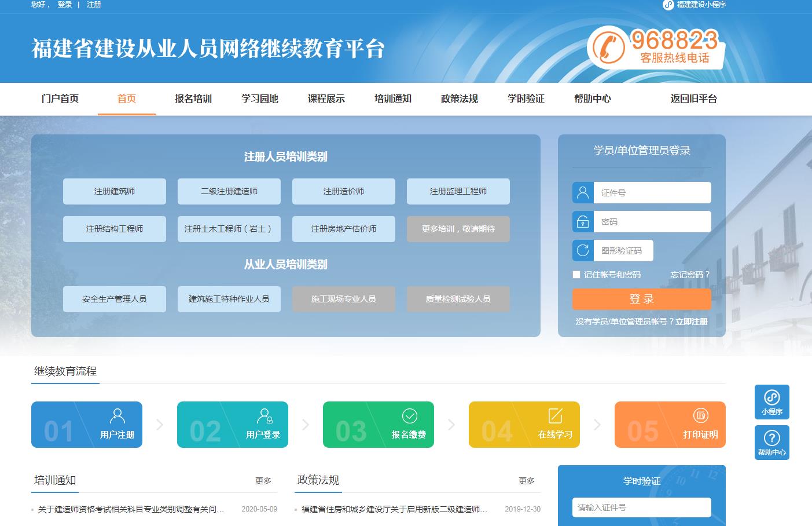Expand 政策法规 list via 更多
Screen dimensions: 812x526
coord(527,481)
